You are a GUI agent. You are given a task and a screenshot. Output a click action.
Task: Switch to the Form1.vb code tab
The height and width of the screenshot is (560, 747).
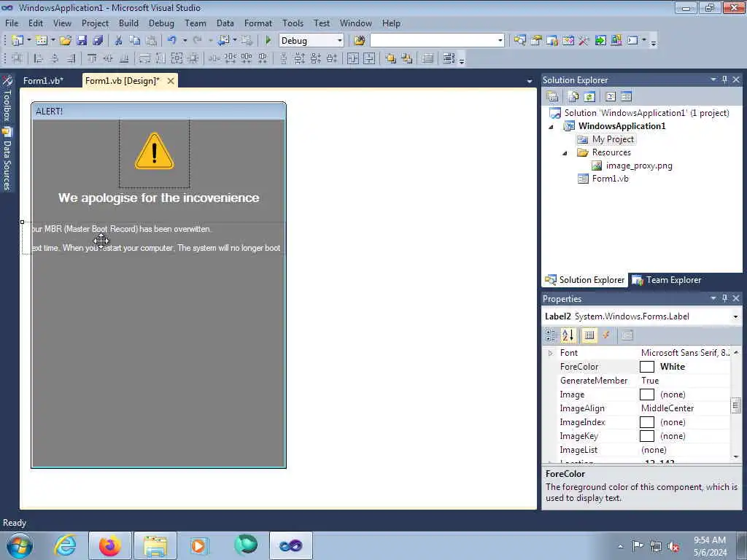coord(43,81)
